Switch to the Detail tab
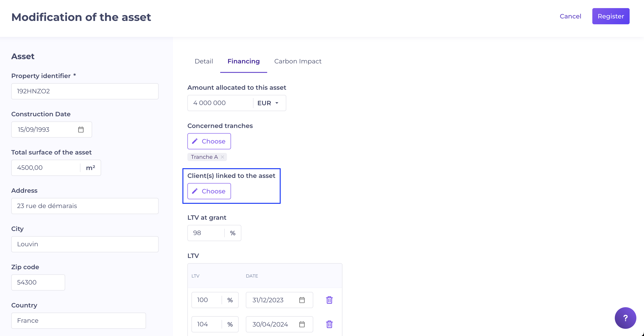Screen dimensions: 644x336 tap(204, 61)
